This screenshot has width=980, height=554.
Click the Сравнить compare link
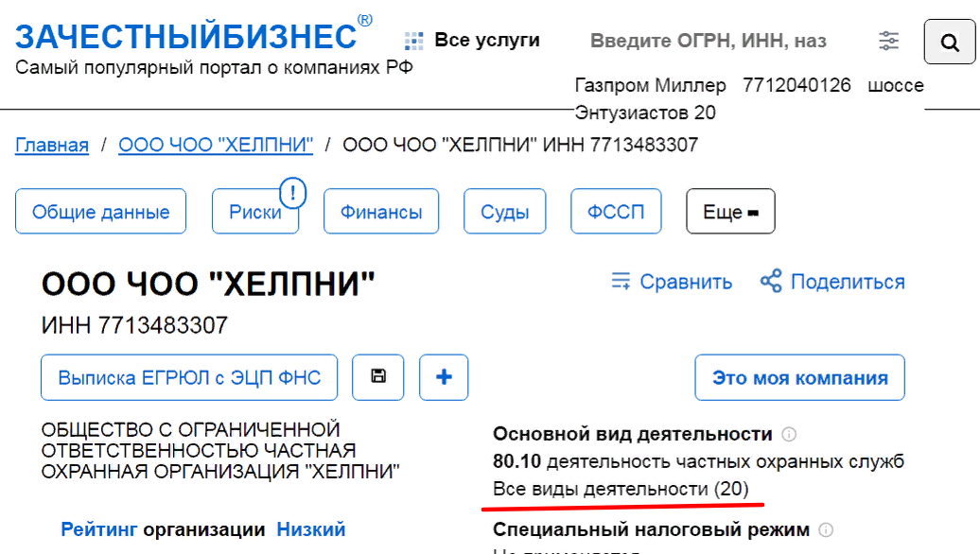[672, 282]
